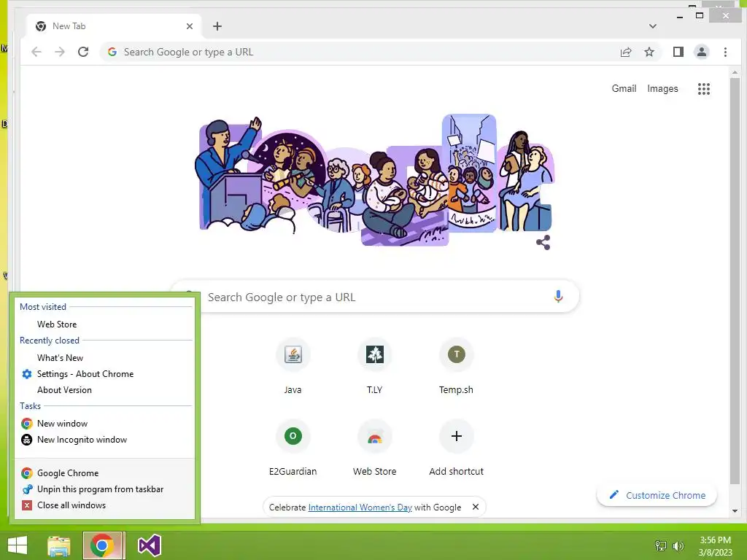Open the Images link

pyautogui.click(x=662, y=88)
